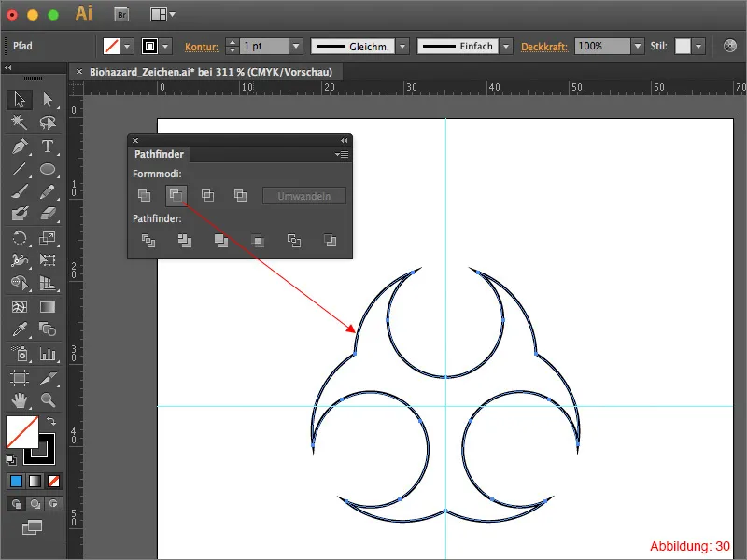This screenshot has height=560, width=747.
Task: Select the Selection tool (black arrow)
Action: [20, 100]
